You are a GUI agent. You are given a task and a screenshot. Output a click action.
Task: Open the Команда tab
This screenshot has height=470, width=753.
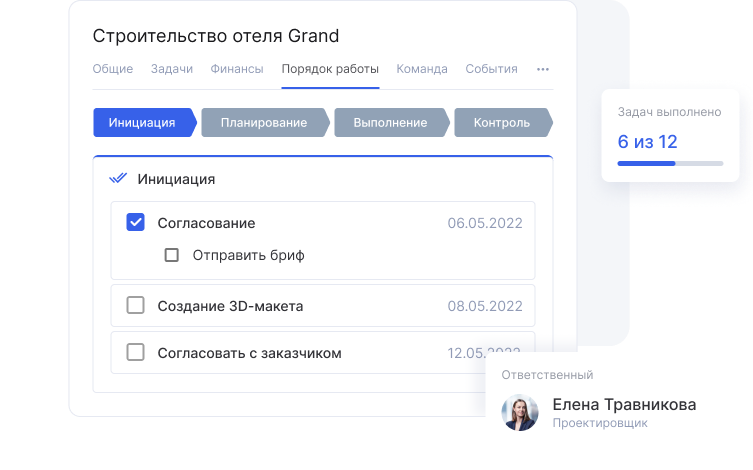tap(422, 70)
